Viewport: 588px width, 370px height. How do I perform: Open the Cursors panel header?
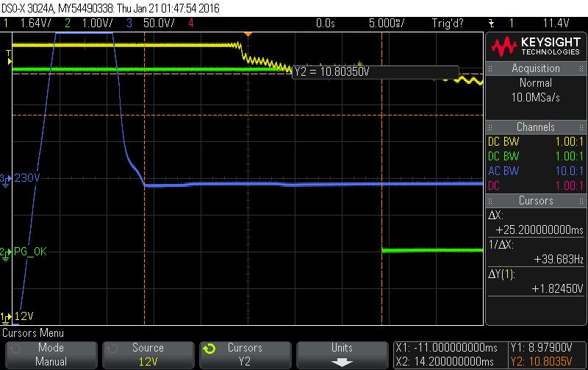coord(536,201)
